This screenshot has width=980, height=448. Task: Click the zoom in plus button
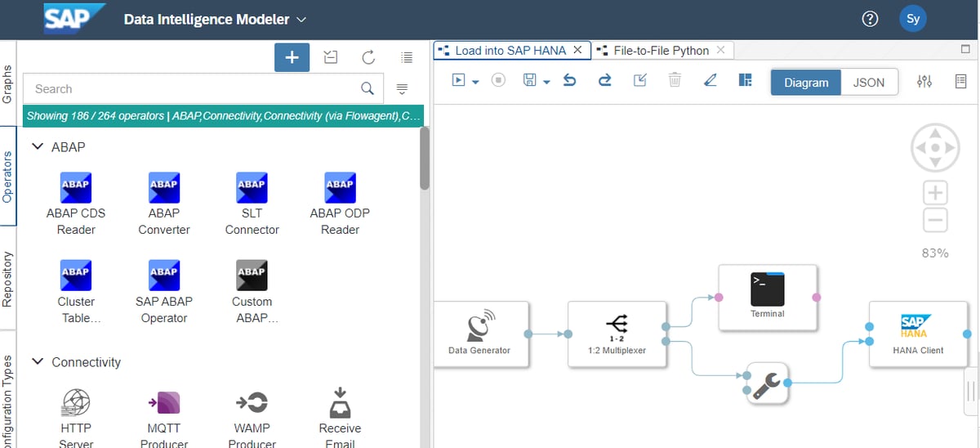click(x=935, y=193)
